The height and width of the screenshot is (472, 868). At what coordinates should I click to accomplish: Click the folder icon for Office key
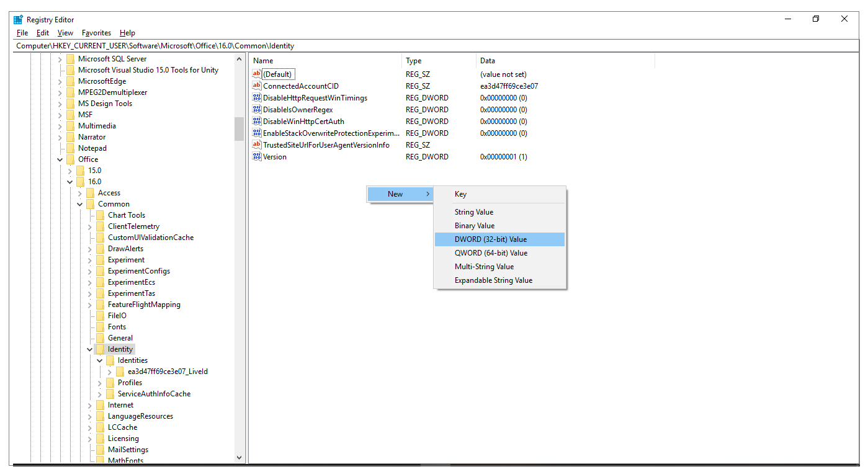(x=70, y=159)
